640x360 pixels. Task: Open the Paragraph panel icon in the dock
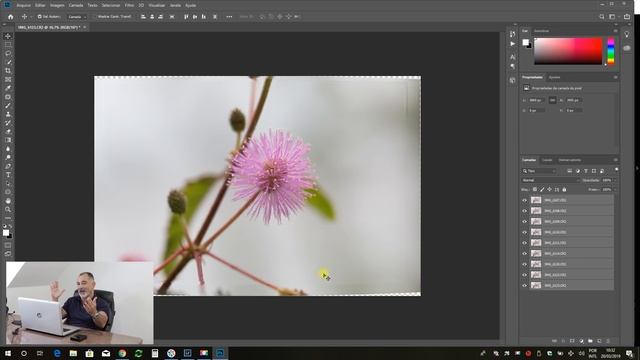point(513,66)
